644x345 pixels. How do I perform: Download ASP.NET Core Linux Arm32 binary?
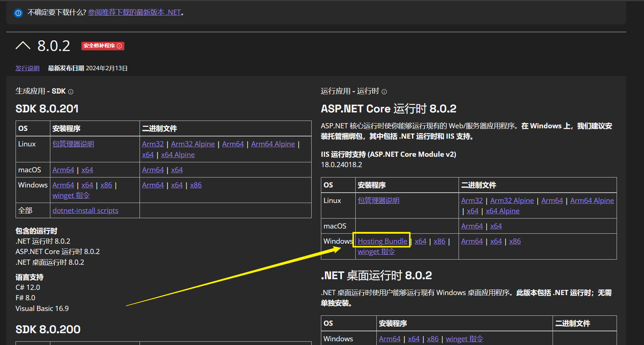472,200
